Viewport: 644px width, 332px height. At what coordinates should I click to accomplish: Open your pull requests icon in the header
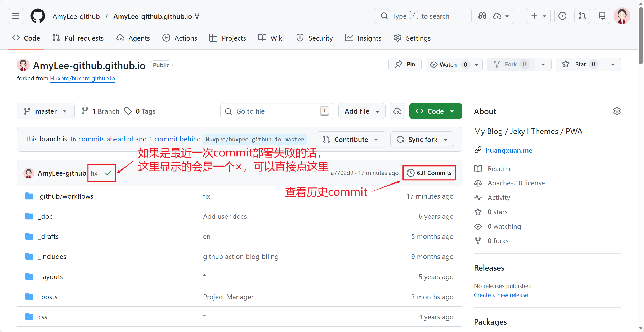pyautogui.click(x=582, y=16)
